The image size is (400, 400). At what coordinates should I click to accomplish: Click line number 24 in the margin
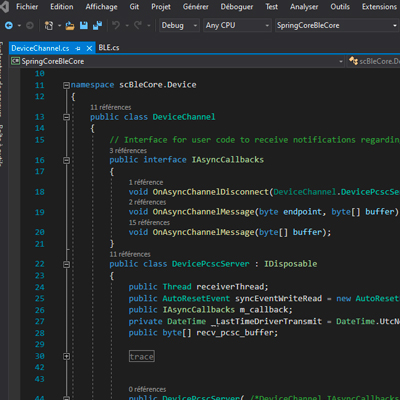coord(40,287)
